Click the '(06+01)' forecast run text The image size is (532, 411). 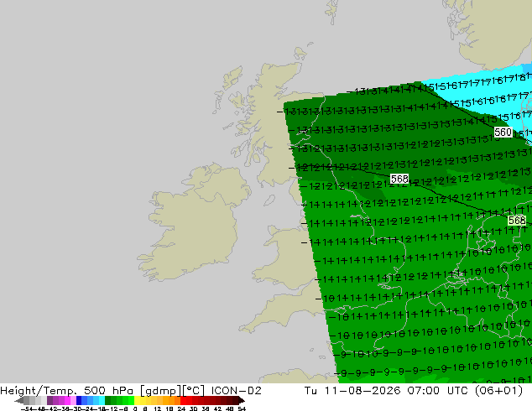pyautogui.click(x=498, y=391)
